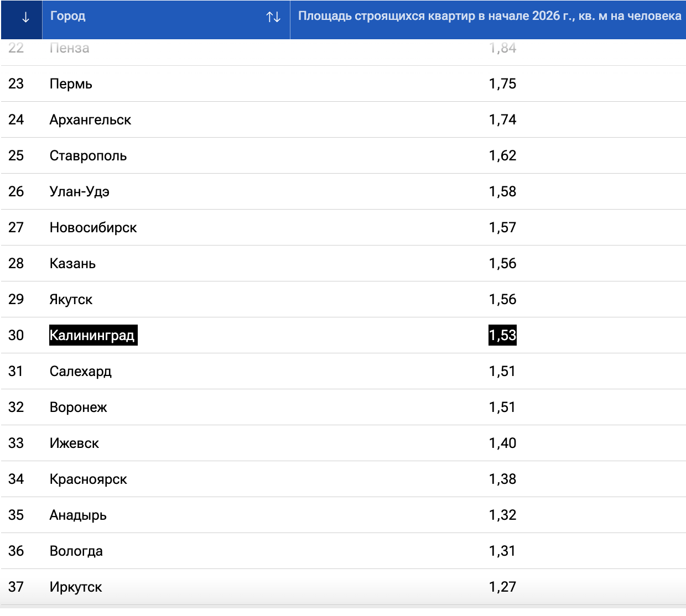Click the Салехард row entry
The height and width of the screenshot is (616, 686).
coord(80,372)
